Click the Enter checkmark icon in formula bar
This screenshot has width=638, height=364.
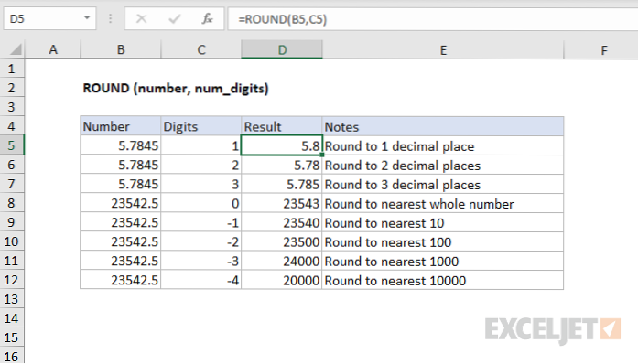click(175, 18)
